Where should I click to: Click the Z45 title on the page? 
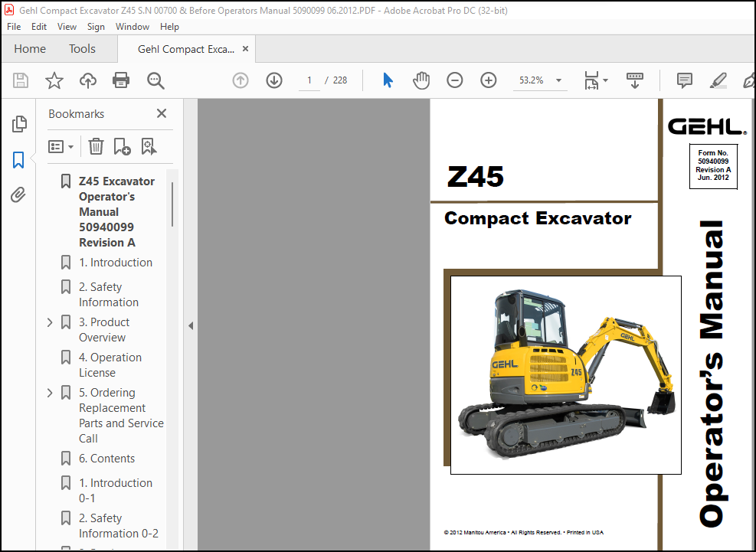click(476, 176)
